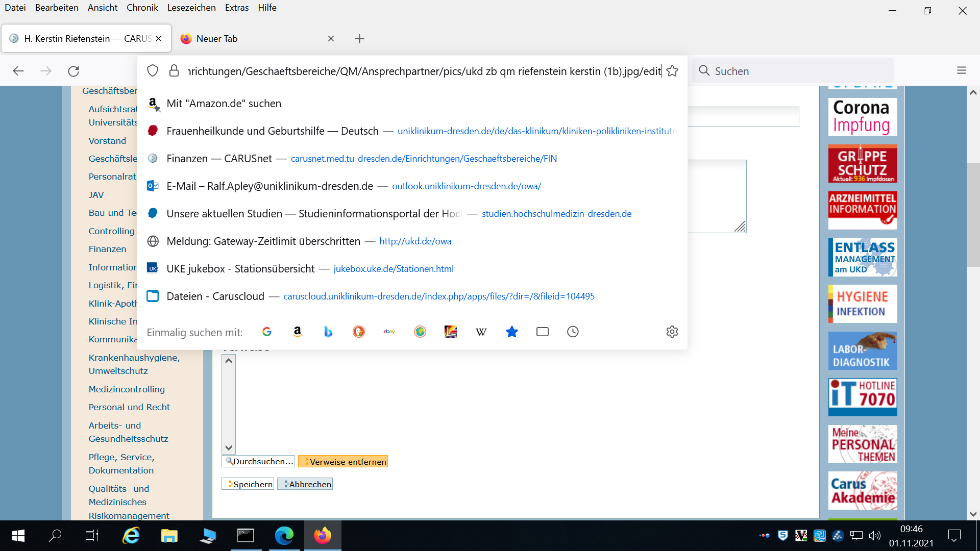The height and width of the screenshot is (551, 980).
Task: Search in bookmarks via star icon
Action: coord(512,332)
